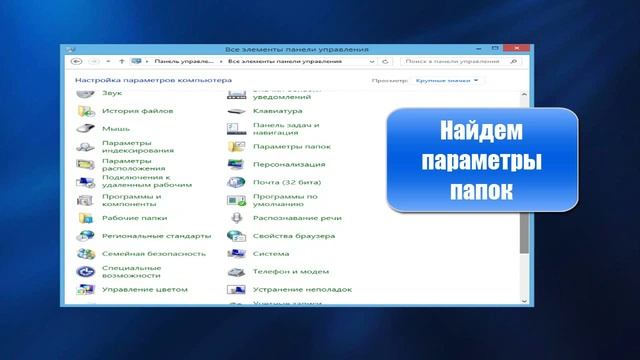Click Панель управления breadcrumb
The image size is (640, 360).
(184, 62)
